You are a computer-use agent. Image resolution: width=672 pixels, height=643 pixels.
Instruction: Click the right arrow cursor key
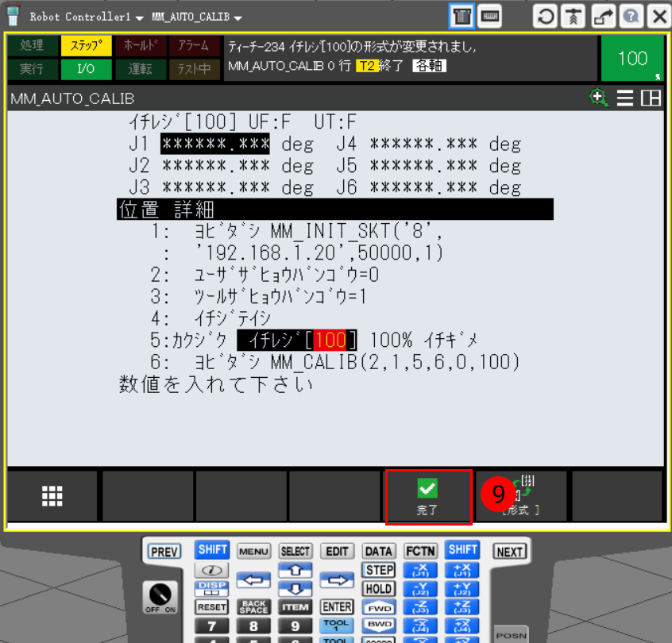(337, 580)
